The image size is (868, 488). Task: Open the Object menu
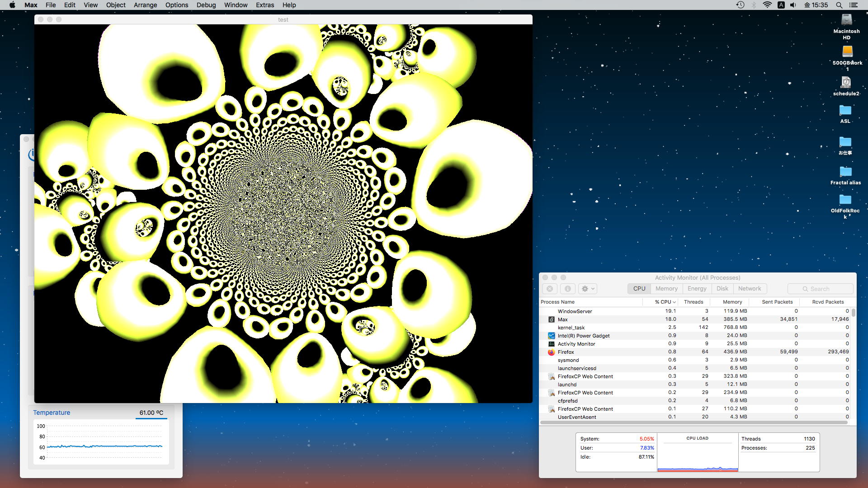point(116,5)
